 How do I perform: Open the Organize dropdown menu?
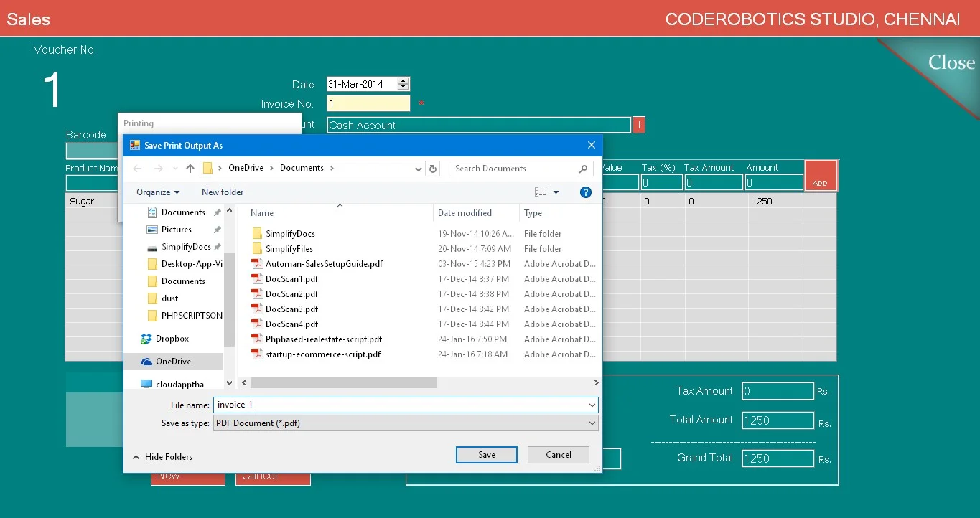click(x=158, y=192)
